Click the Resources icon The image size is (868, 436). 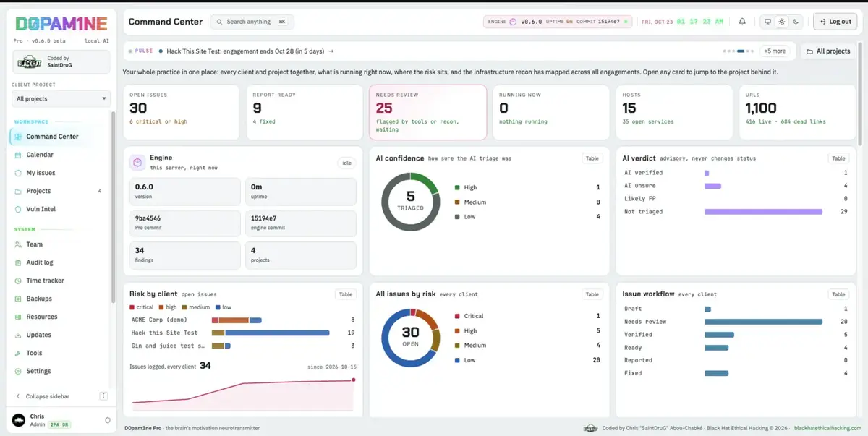[19, 317]
